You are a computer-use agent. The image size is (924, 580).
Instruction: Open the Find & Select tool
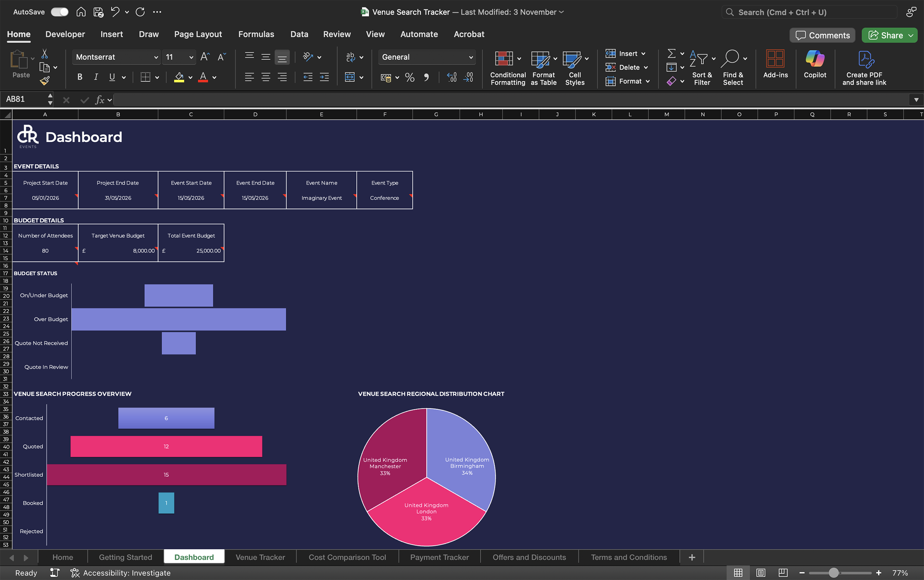click(x=733, y=68)
